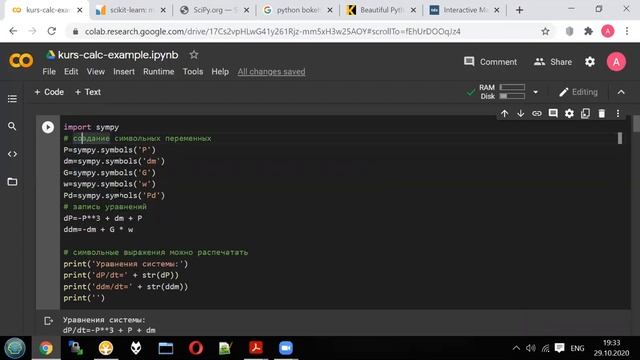Add a new Text cell
640x360 pixels.
(x=87, y=92)
